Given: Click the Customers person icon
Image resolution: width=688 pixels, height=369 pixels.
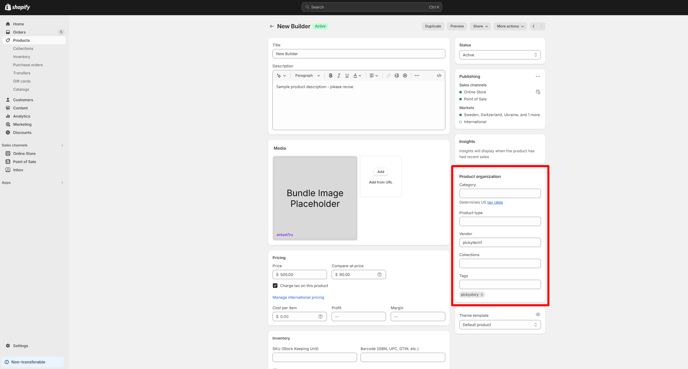Looking at the screenshot, I should (7, 100).
